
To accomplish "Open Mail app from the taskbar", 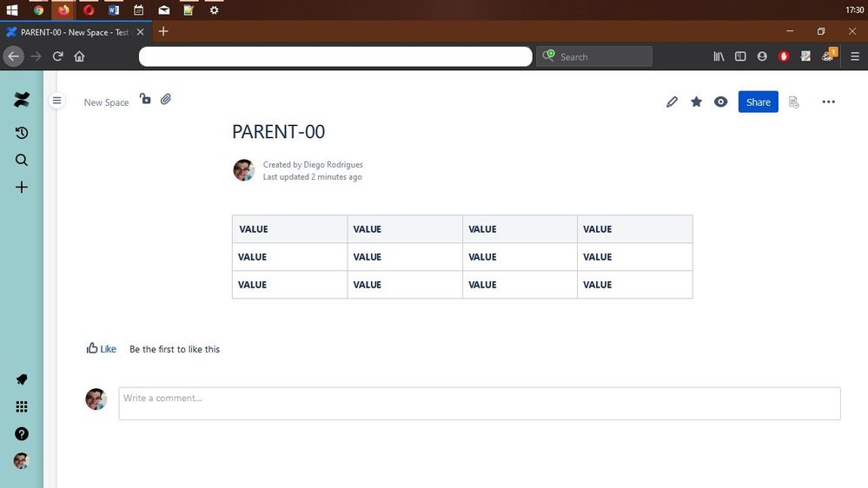I will coord(164,10).
